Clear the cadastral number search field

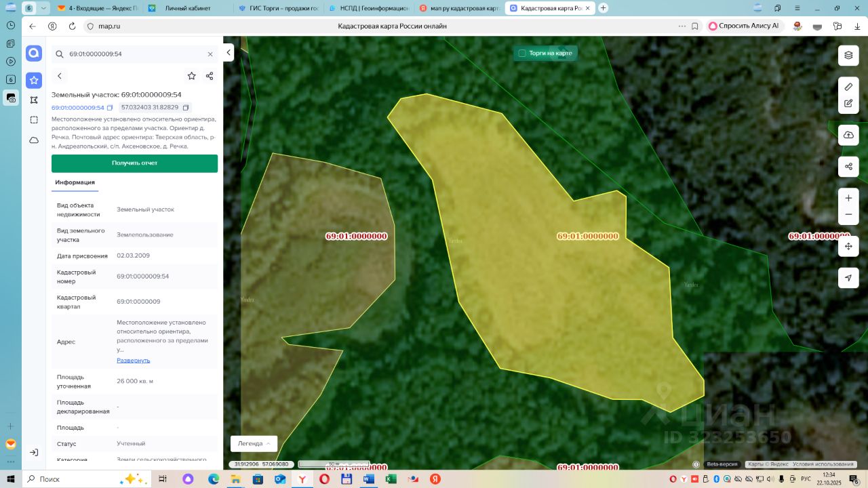[x=210, y=54]
